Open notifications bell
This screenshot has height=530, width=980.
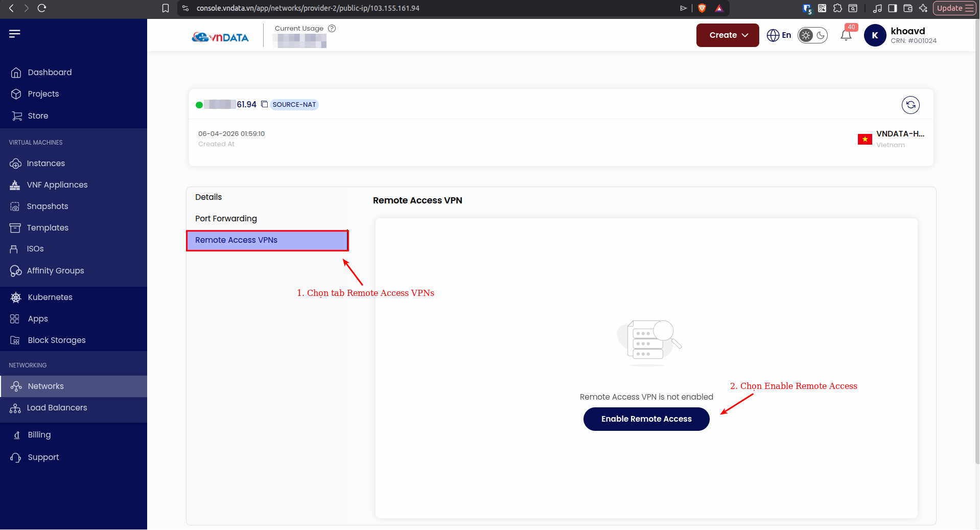(846, 35)
